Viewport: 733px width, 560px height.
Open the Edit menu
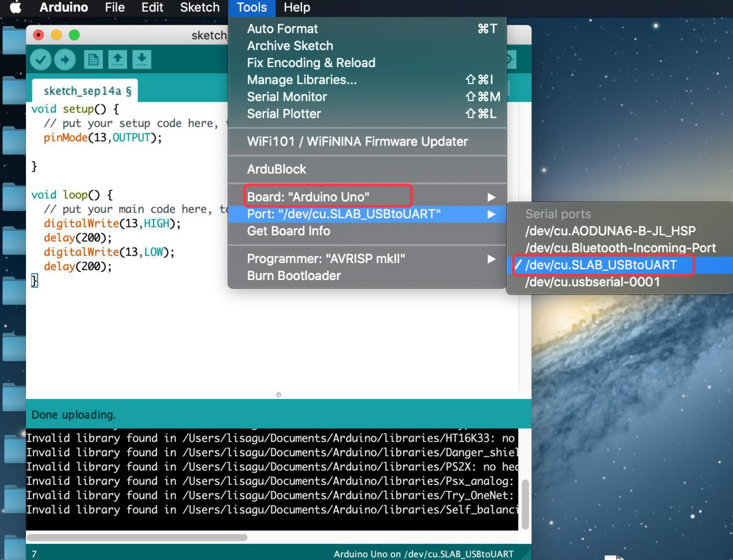click(152, 8)
